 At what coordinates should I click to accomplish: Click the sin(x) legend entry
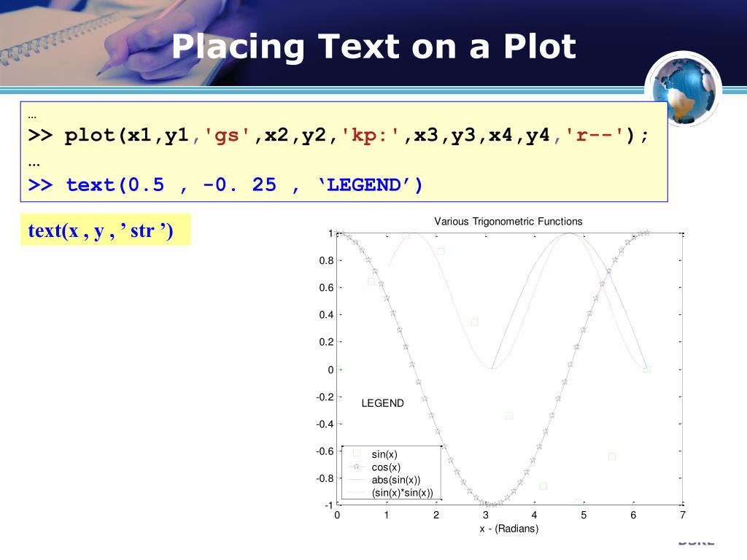(x=384, y=454)
